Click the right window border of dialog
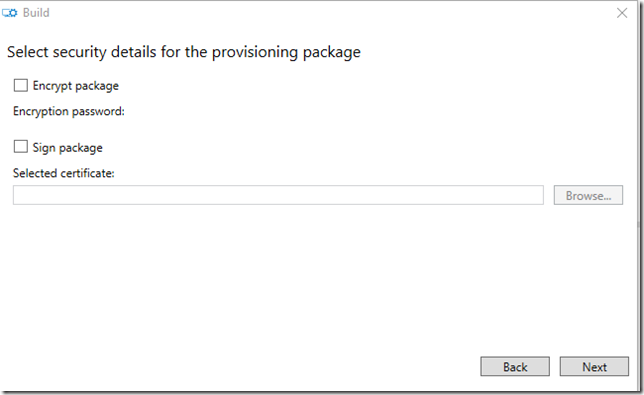644x395 pixels. point(639,197)
